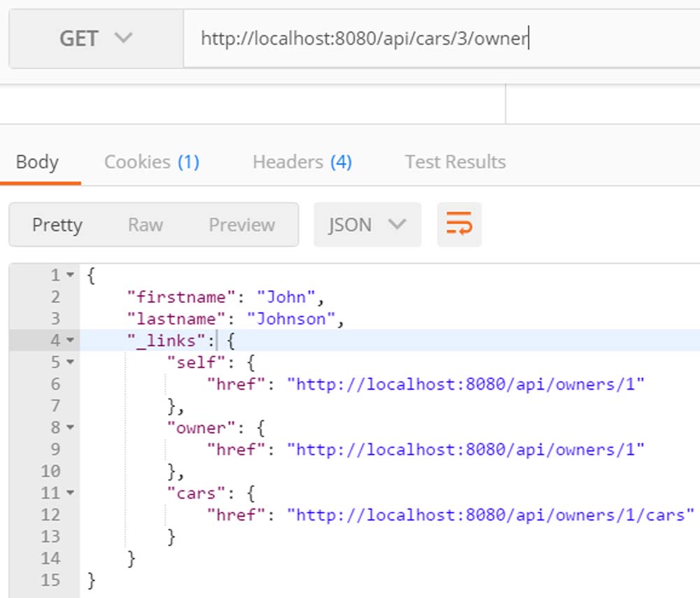Follow the owner href link on line 9

[x=465, y=449]
